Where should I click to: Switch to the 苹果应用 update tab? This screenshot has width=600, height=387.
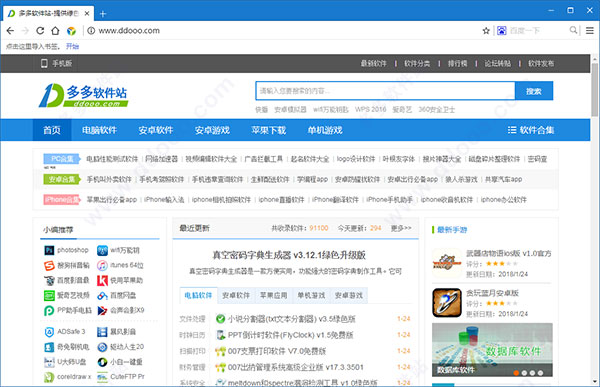[x=273, y=295]
